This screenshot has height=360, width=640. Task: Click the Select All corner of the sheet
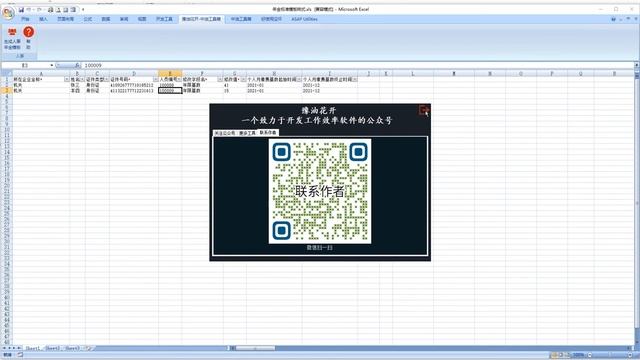pos(6,73)
